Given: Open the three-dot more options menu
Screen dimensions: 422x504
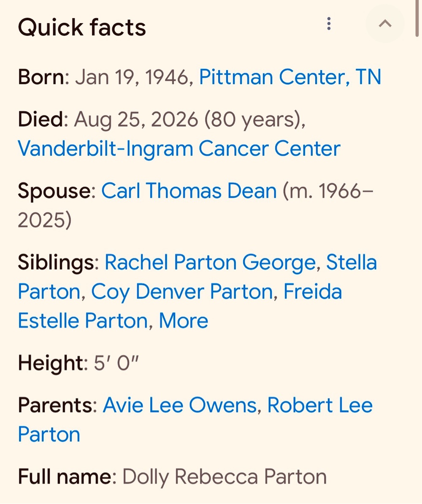Looking at the screenshot, I should [329, 24].
